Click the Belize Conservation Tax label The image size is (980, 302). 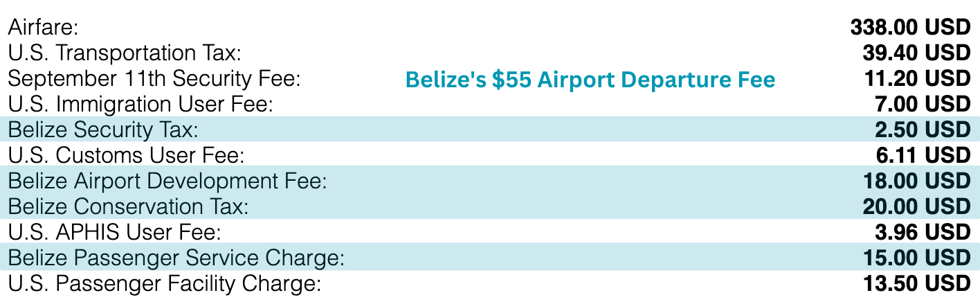click(x=128, y=206)
